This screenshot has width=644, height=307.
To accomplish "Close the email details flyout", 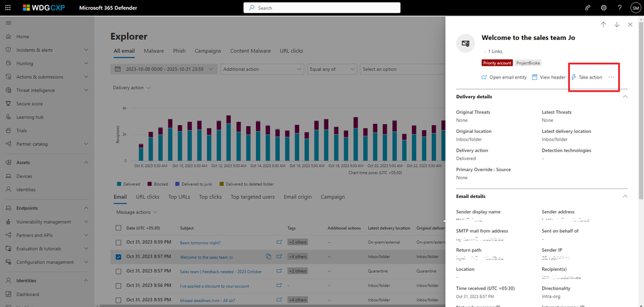I will coord(630,25).
